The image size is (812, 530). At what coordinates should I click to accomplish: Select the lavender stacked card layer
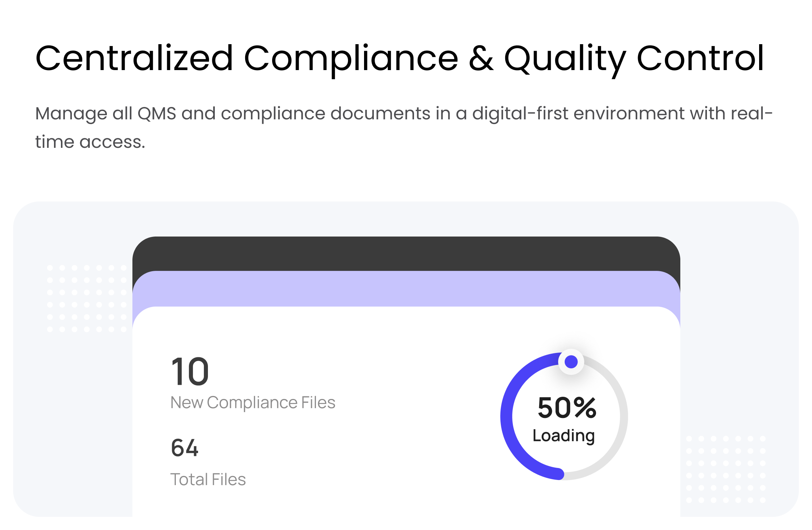(406, 288)
